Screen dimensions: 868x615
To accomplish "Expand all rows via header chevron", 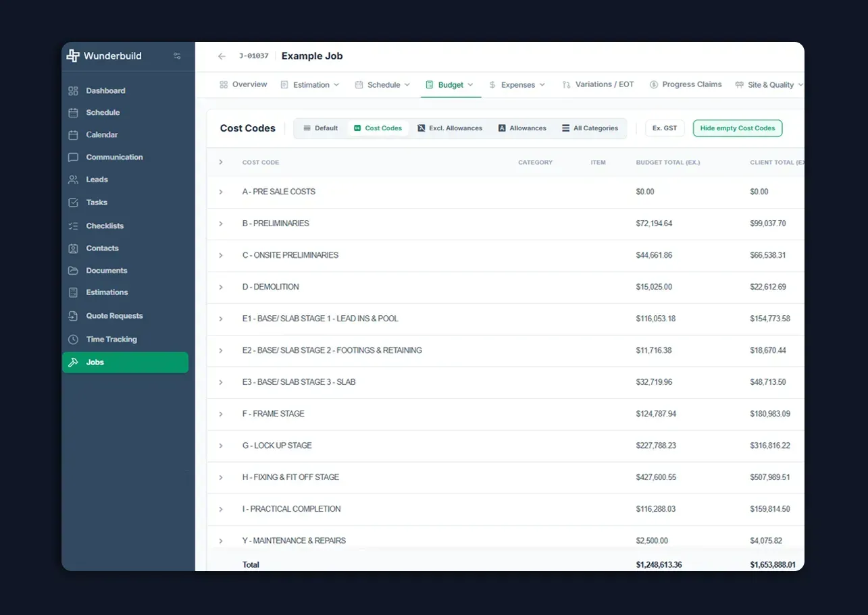I will [221, 162].
